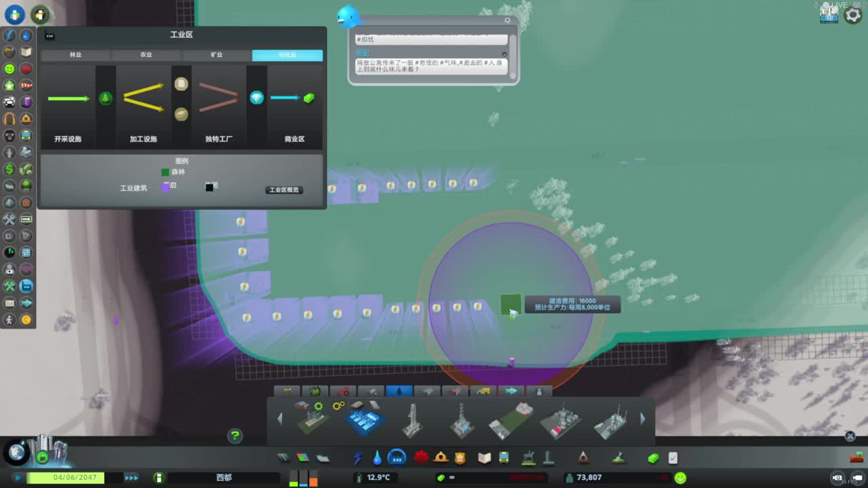The width and height of the screenshot is (868, 488).
Task: Close the info view with X button
Action: [x=850, y=436]
